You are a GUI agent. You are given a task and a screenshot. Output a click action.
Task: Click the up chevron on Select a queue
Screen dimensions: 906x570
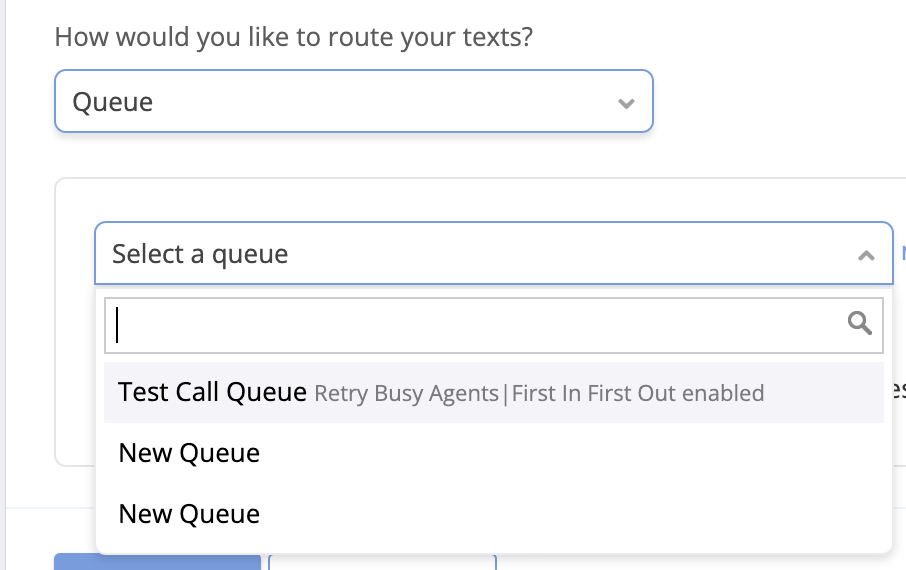pyautogui.click(x=866, y=255)
